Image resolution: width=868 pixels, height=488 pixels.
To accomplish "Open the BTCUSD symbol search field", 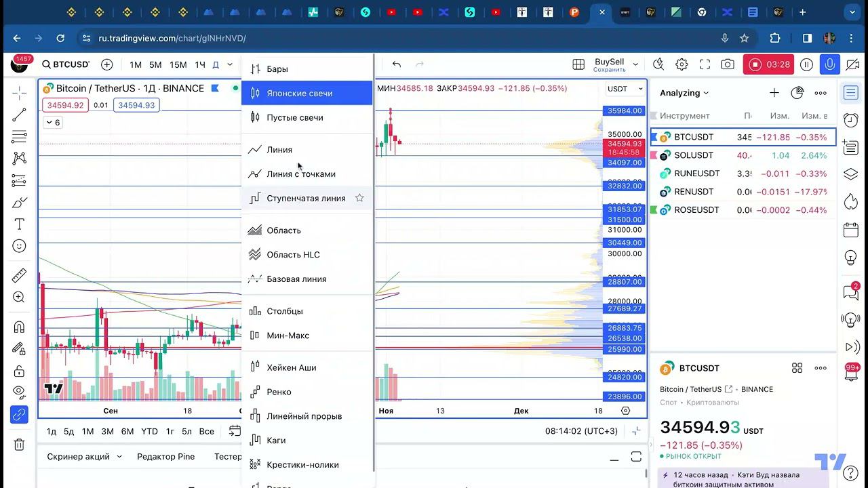I will [x=66, y=64].
